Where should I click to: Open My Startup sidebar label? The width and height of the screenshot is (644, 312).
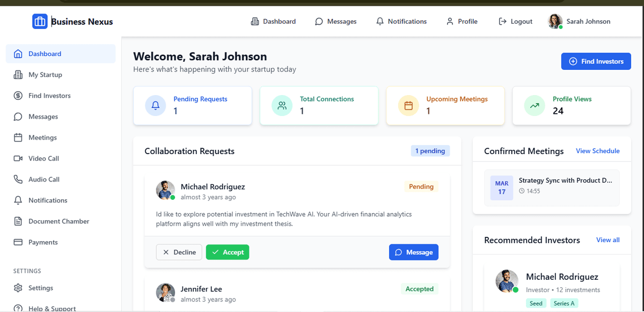click(45, 75)
